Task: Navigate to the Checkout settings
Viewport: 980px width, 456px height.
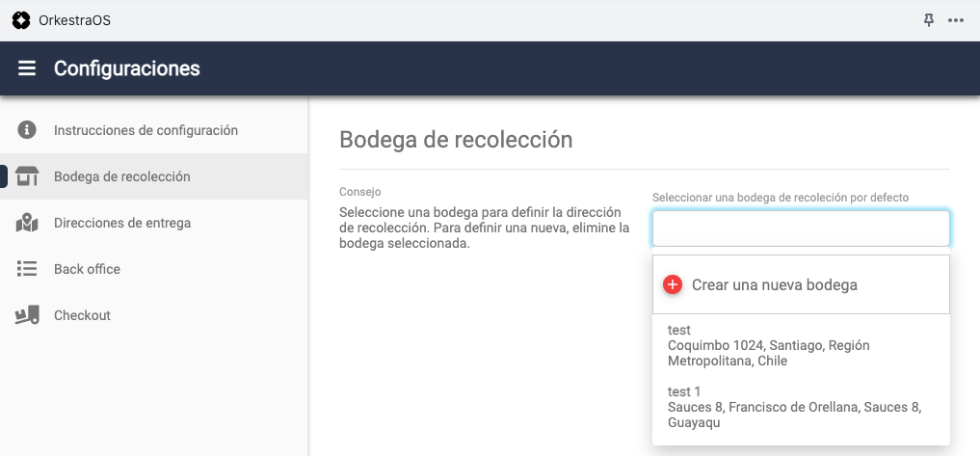Action: pos(82,315)
